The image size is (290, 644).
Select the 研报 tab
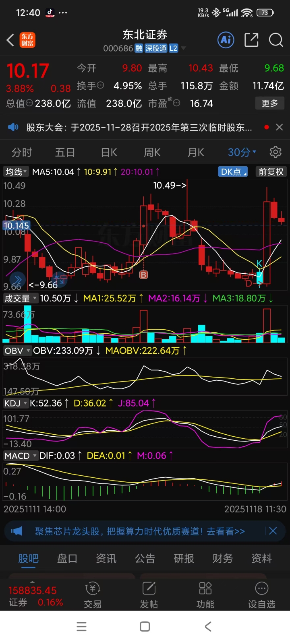pyautogui.click(x=184, y=558)
